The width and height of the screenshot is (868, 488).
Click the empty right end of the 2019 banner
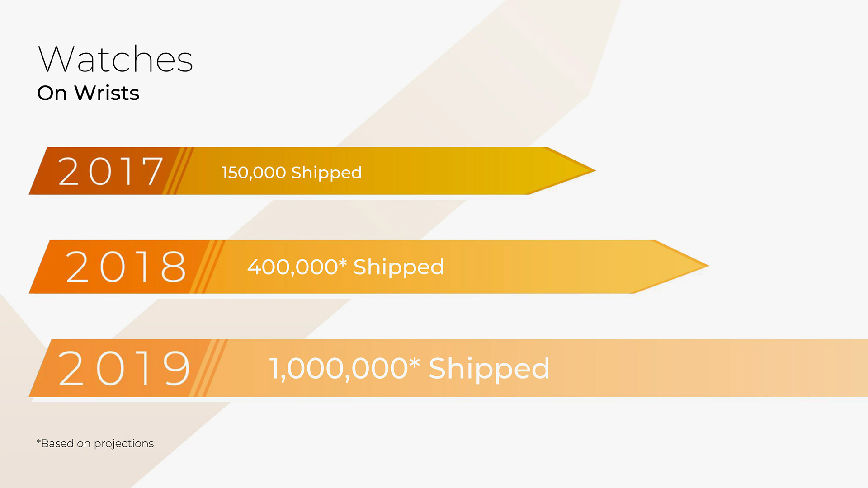tap(769, 368)
